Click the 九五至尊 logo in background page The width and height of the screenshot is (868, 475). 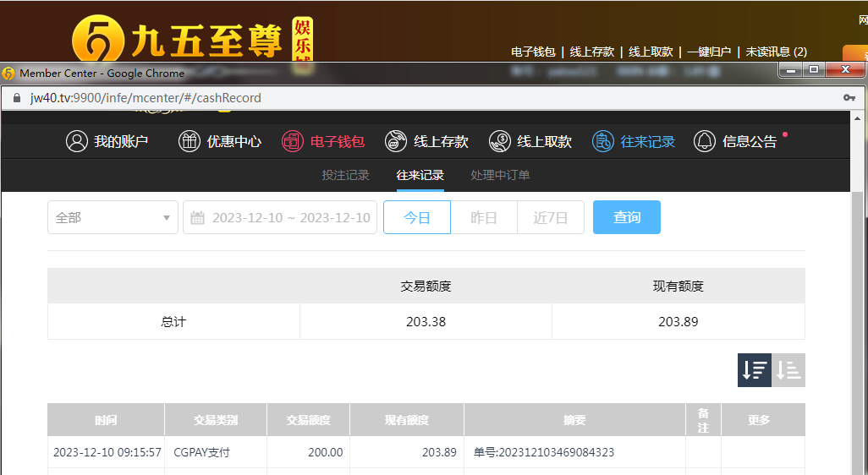177,40
